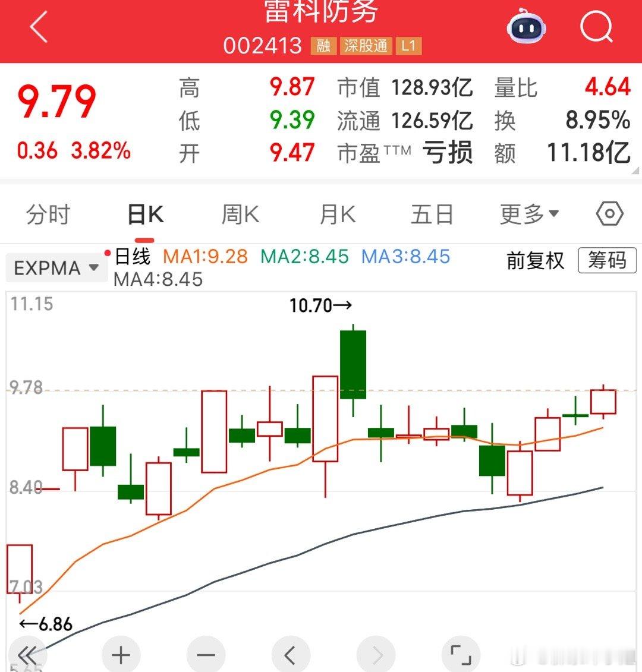Click turnover rate 8.95%
This screenshot has width=642, height=672.
[x=598, y=120]
